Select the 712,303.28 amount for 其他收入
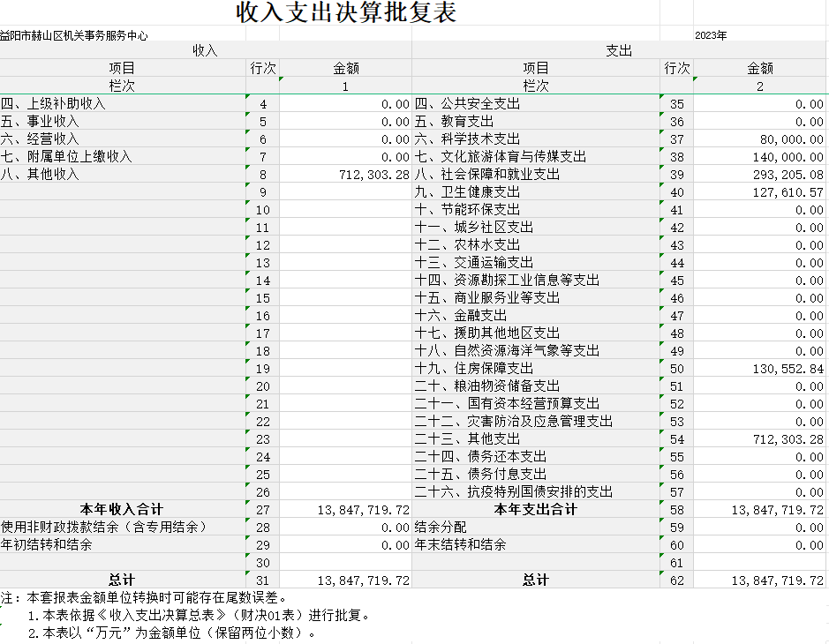This screenshot has height=644, width=829. point(371,174)
